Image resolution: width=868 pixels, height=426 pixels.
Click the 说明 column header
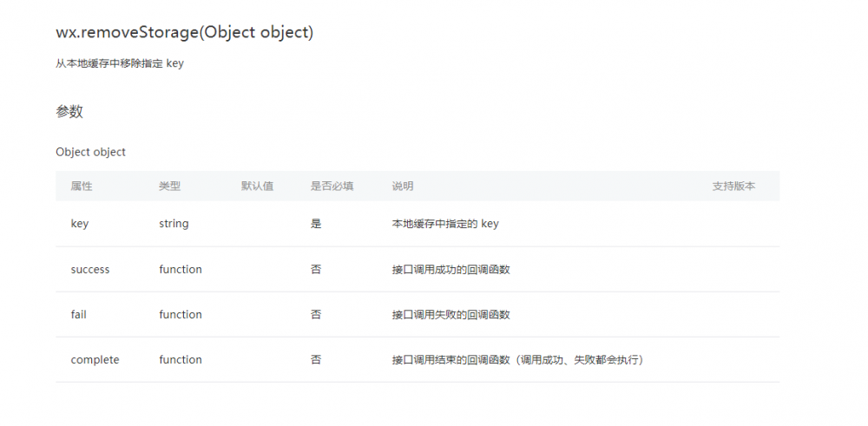click(403, 187)
